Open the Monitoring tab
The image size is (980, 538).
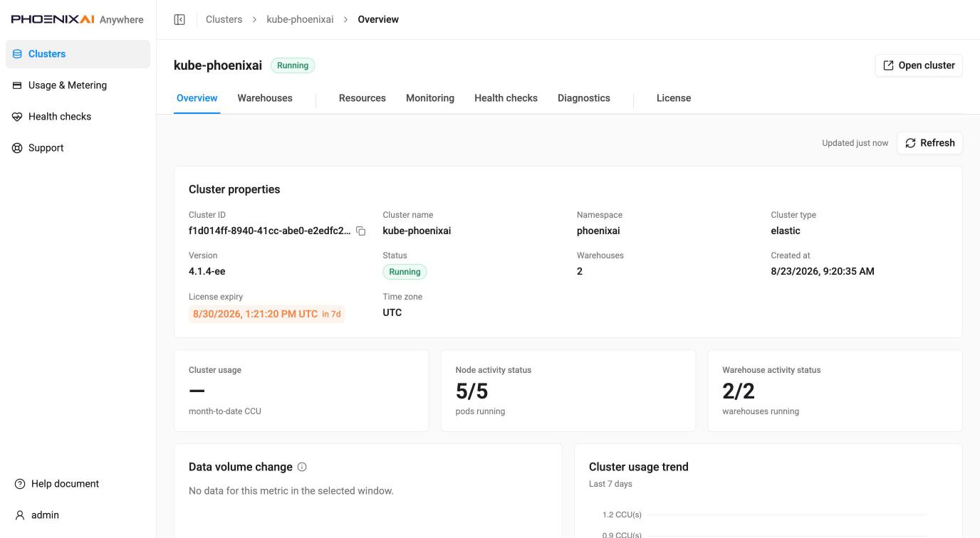(x=430, y=98)
